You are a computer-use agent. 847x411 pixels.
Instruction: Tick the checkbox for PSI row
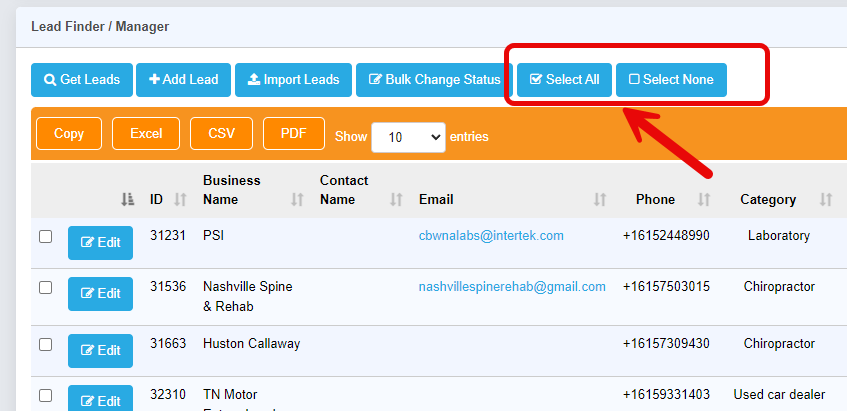coord(45,237)
